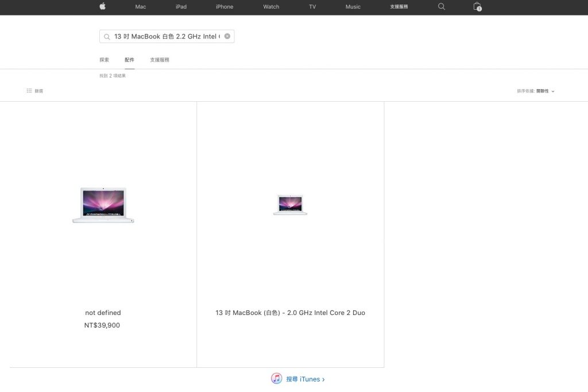
Task: Open the 篩選 filter list icon
Action: (x=29, y=91)
